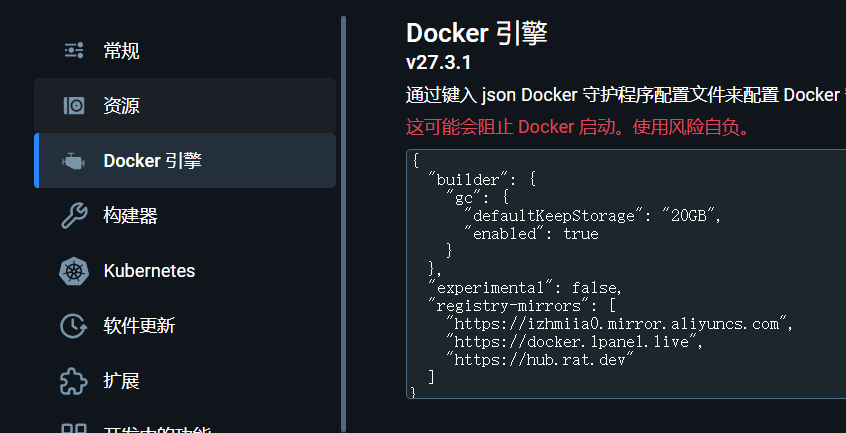Click the Builders (构建器) wrench icon

click(74, 216)
